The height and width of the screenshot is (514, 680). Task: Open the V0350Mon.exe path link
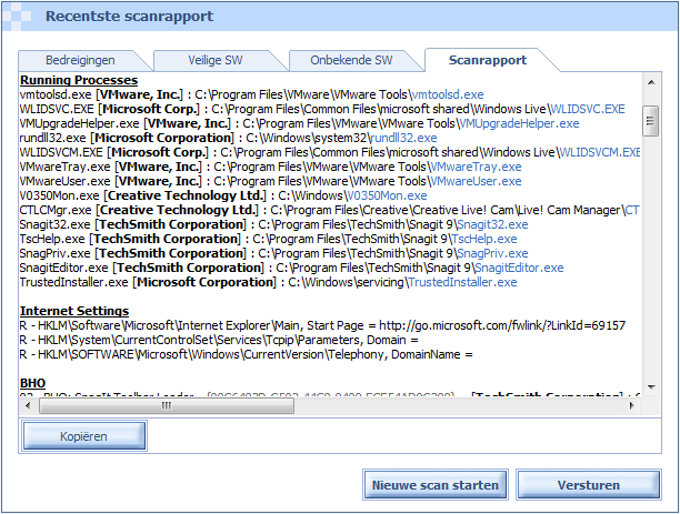(387, 196)
